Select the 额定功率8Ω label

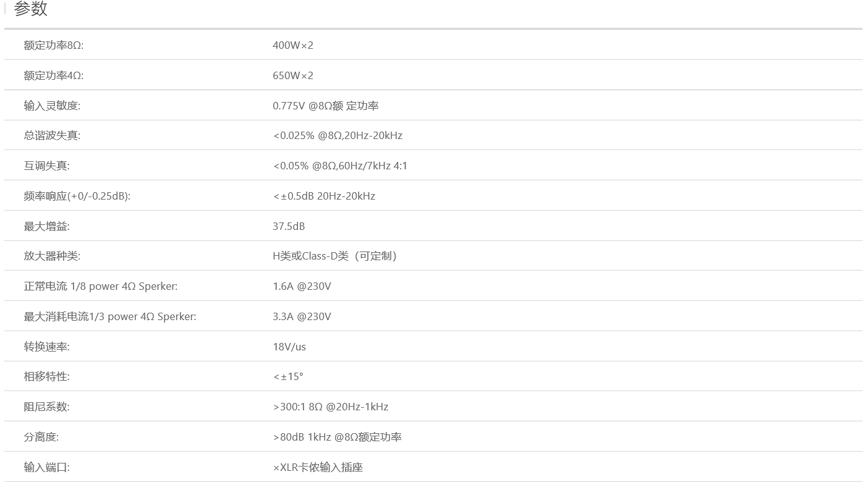point(53,45)
